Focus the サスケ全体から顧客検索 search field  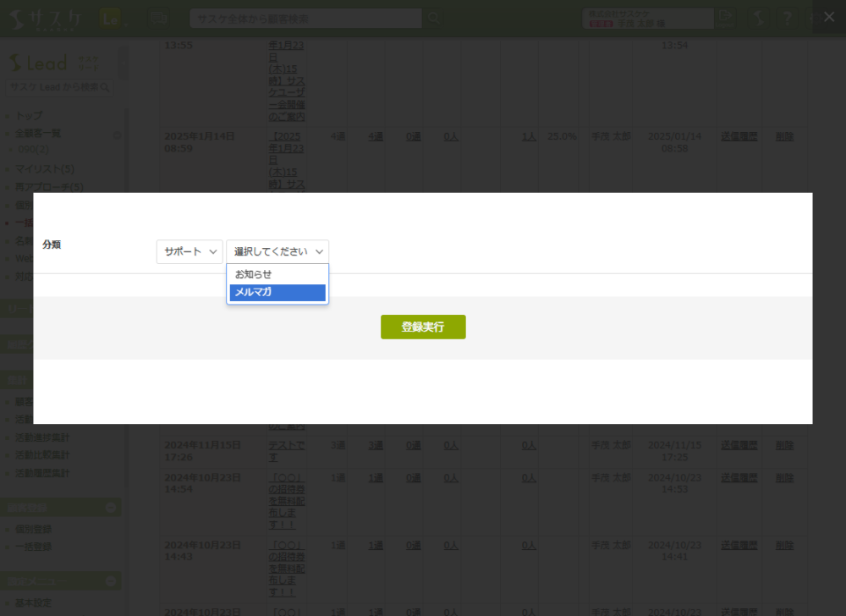tap(305, 19)
